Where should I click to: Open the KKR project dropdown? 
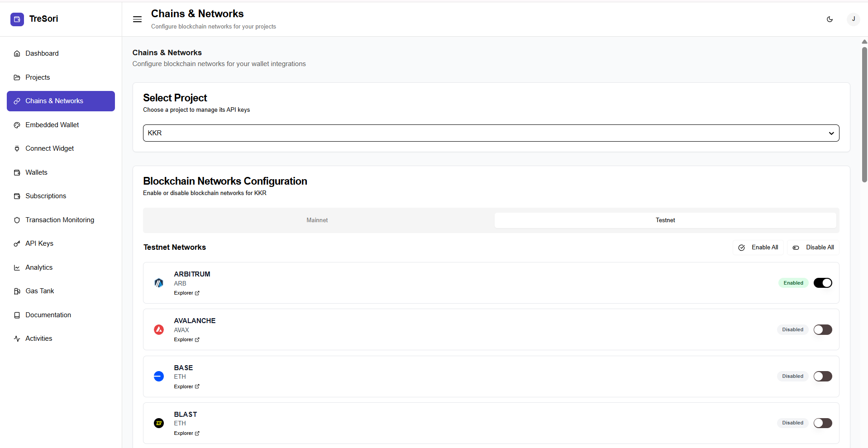click(491, 133)
